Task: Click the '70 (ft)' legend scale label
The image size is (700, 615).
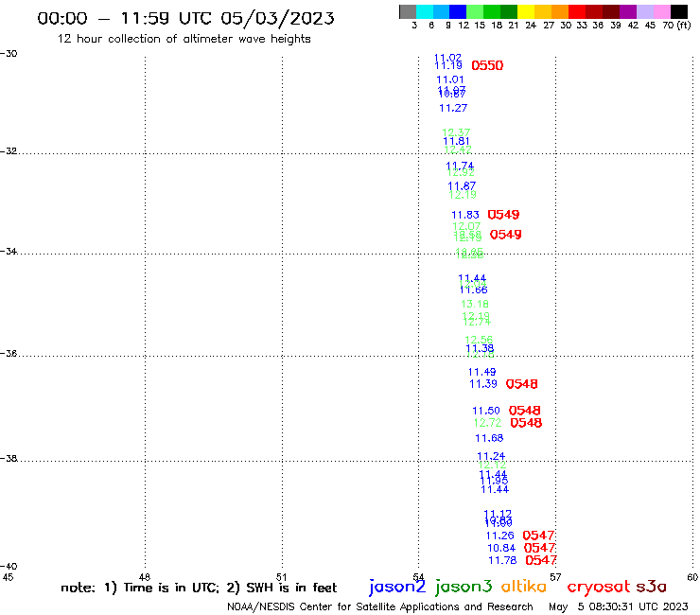Action: tap(676, 26)
